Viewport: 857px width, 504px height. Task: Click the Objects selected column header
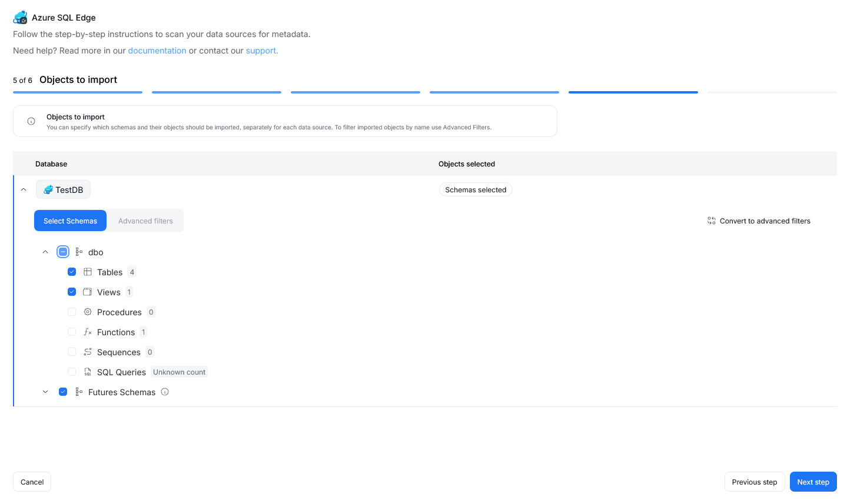(x=467, y=164)
